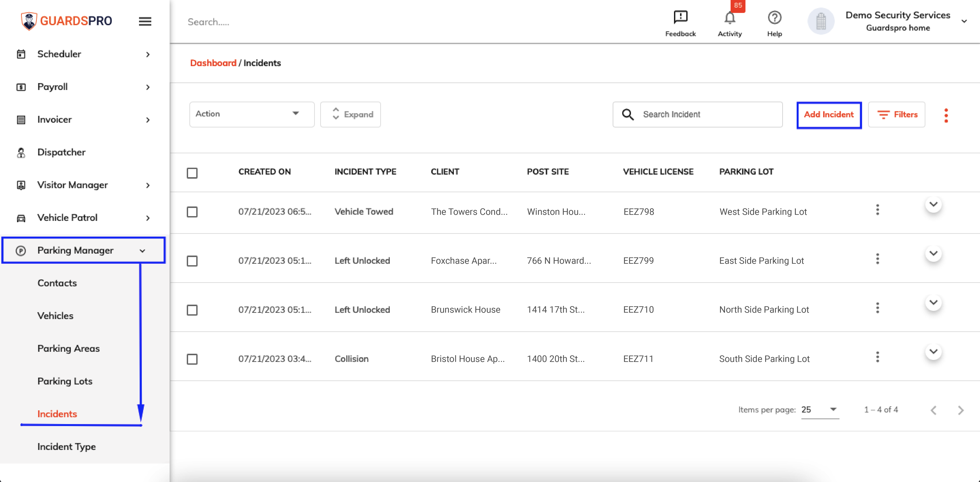This screenshot has height=482, width=980.
Task: Click the Parking Manager P icon
Action: (x=21, y=251)
